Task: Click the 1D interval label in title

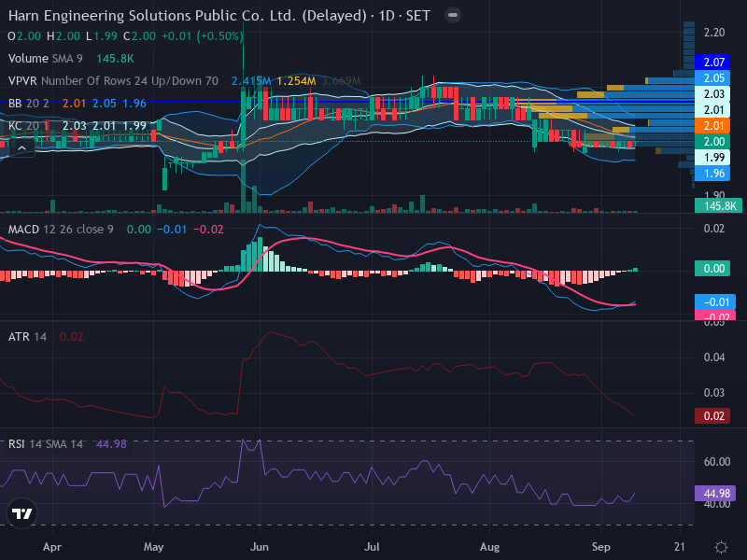Action: [387, 16]
